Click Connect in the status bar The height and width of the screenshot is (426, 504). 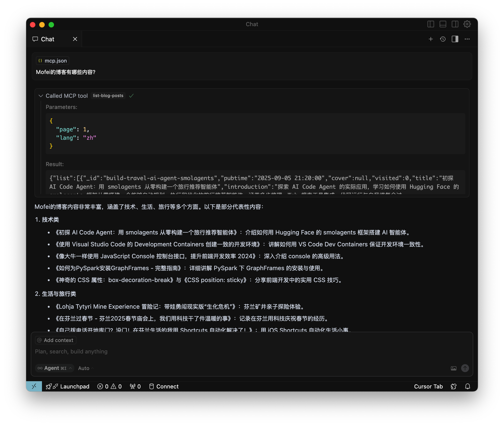click(164, 387)
